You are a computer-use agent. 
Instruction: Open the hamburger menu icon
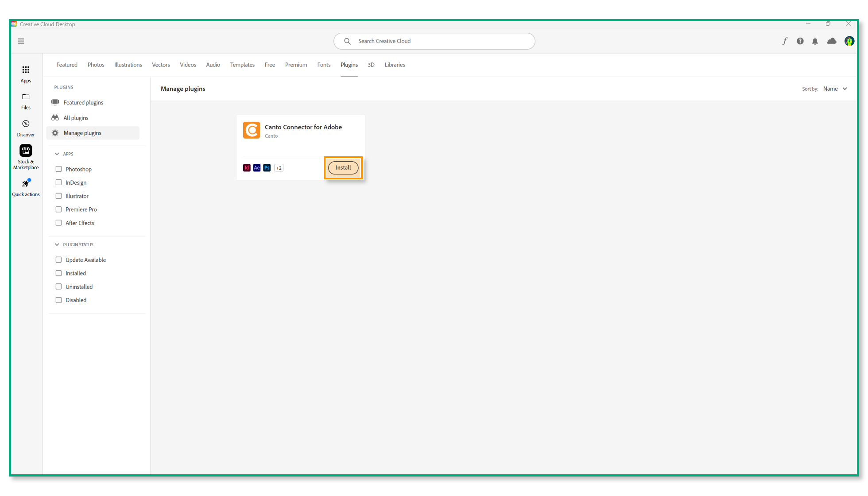(x=21, y=41)
